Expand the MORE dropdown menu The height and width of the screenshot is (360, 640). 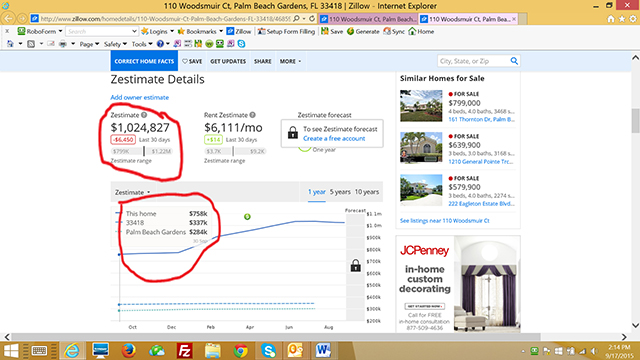point(290,61)
